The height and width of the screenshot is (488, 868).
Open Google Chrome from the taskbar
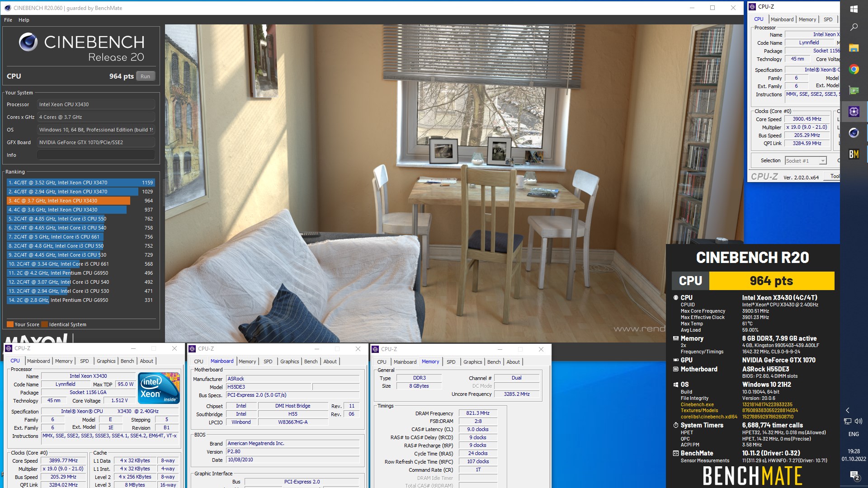pyautogui.click(x=854, y=69)
